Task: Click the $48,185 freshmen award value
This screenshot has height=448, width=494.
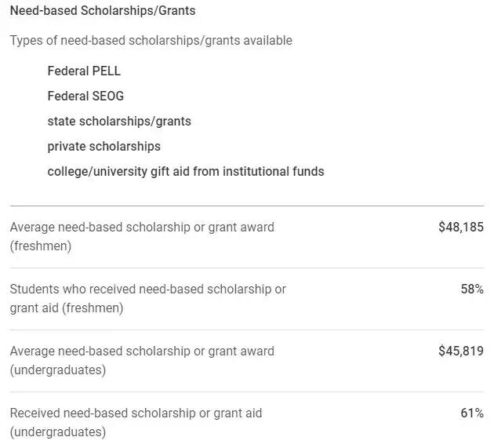Action: [461, 227]
